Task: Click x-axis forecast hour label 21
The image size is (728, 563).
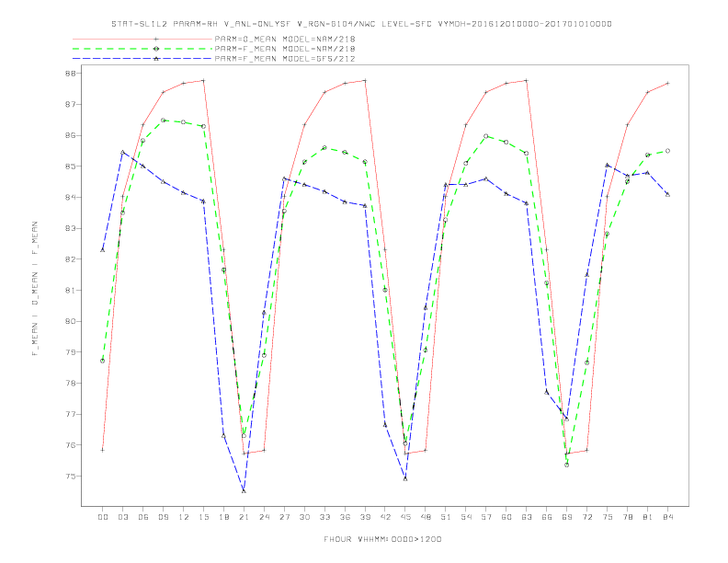Action: pos(244,517)
